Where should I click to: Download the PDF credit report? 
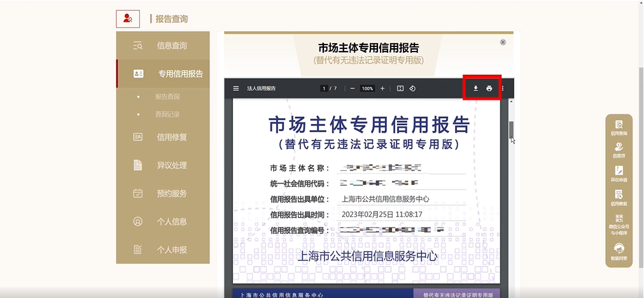475,88
